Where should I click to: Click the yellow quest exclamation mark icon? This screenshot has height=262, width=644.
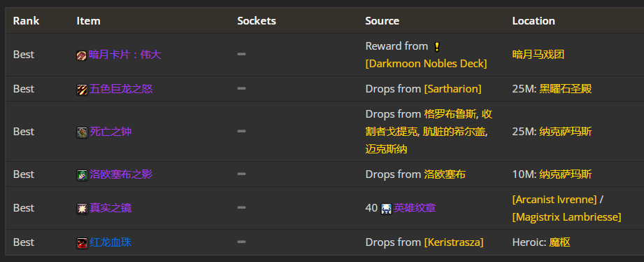coord(436,47)
